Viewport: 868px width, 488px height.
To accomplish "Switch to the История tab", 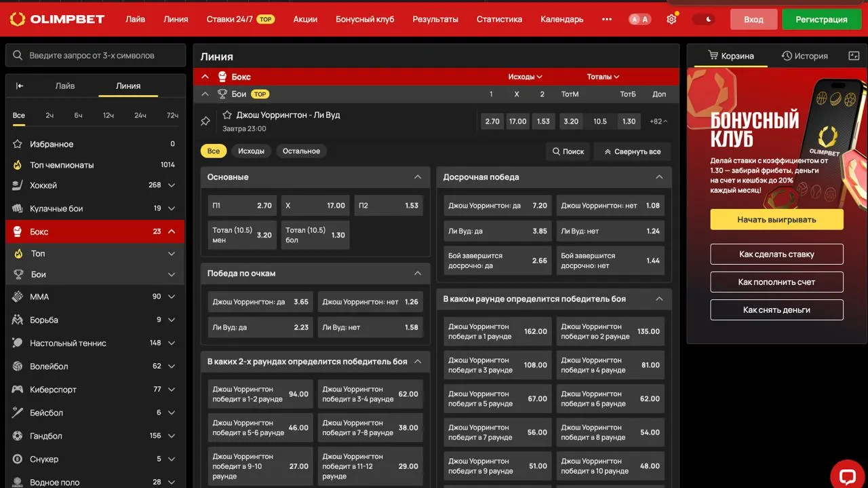I will (x=805, y=56).
